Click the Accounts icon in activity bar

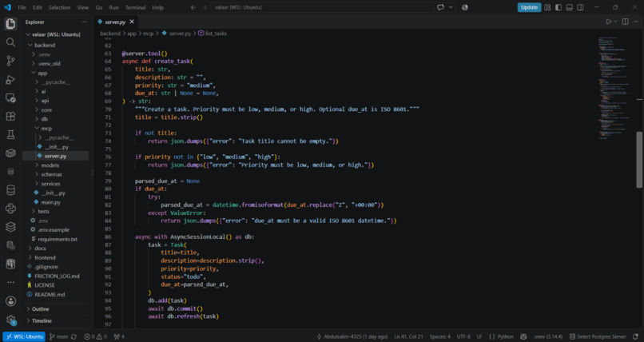point(10,301)
